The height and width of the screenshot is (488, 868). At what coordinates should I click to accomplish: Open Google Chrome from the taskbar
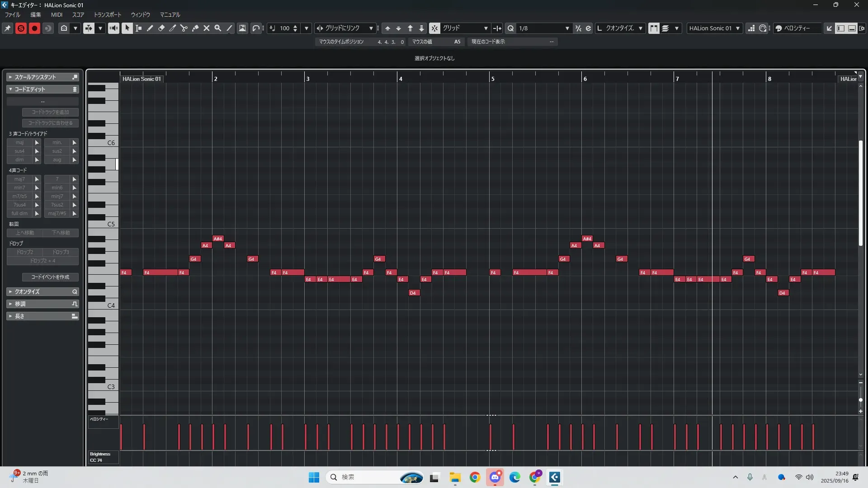click(x=475, y=477)
